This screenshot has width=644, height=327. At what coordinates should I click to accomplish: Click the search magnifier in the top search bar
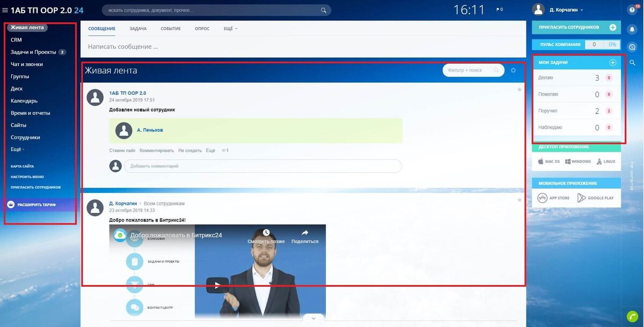(324, 10)
